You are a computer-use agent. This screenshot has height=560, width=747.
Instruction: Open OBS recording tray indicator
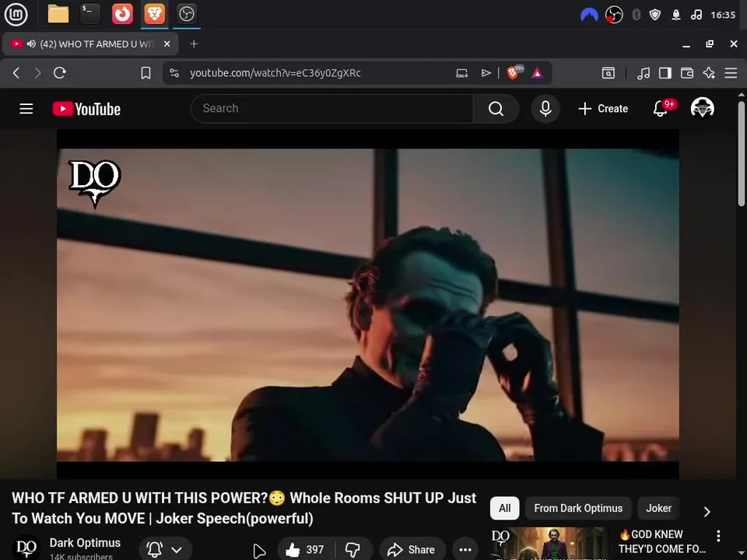pos(614,16)
